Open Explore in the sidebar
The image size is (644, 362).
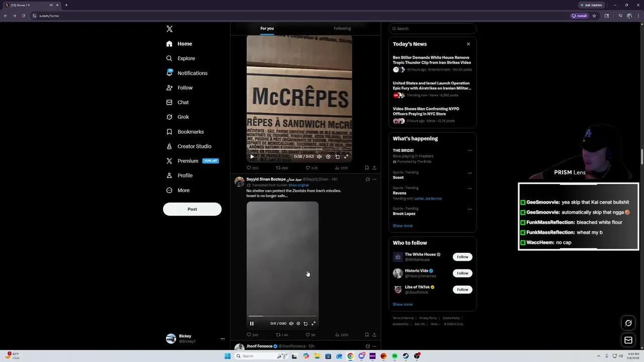[180, 58]
